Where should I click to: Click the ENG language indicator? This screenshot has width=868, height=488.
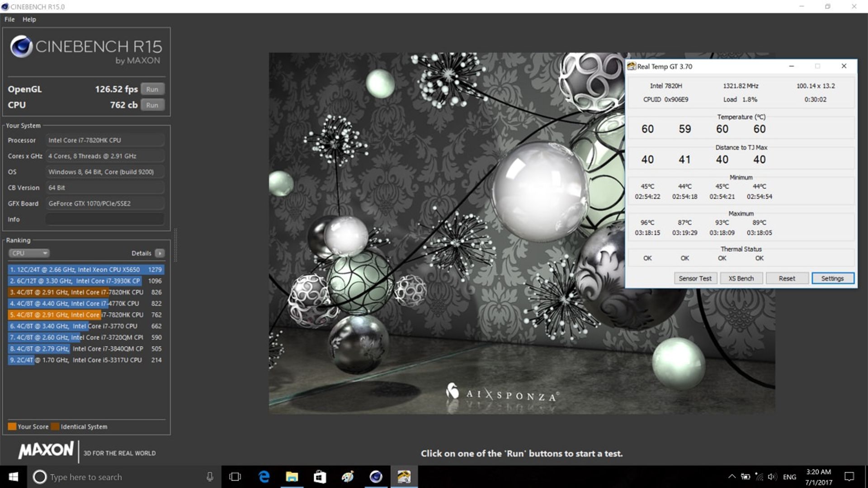(789, 477)
